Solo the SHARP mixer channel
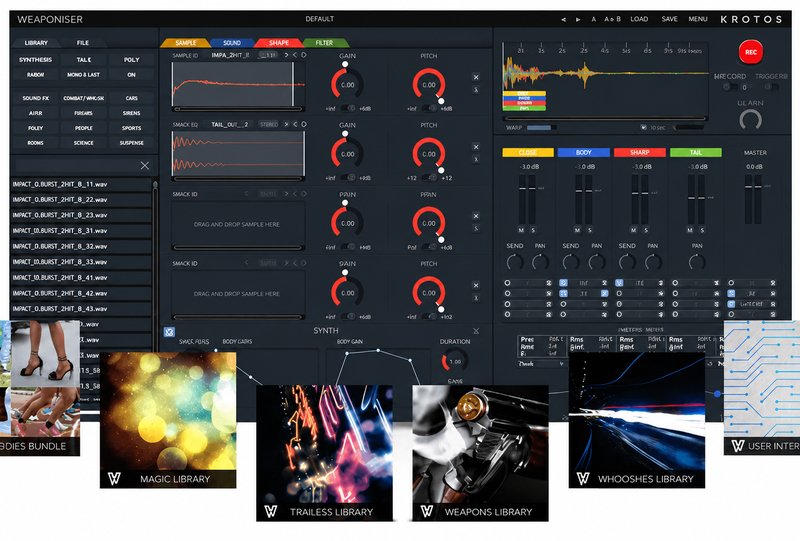 tap(645, 230)
